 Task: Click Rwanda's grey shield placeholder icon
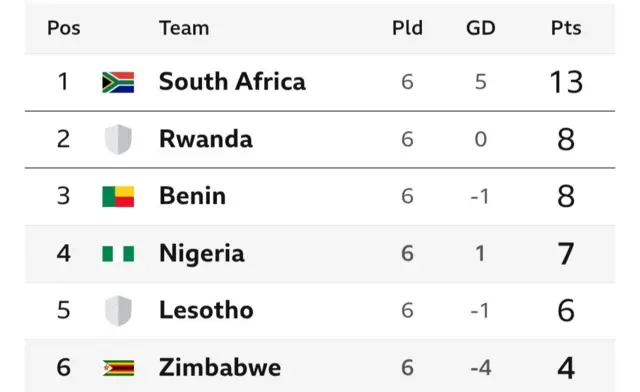click(x=118, y=139)
